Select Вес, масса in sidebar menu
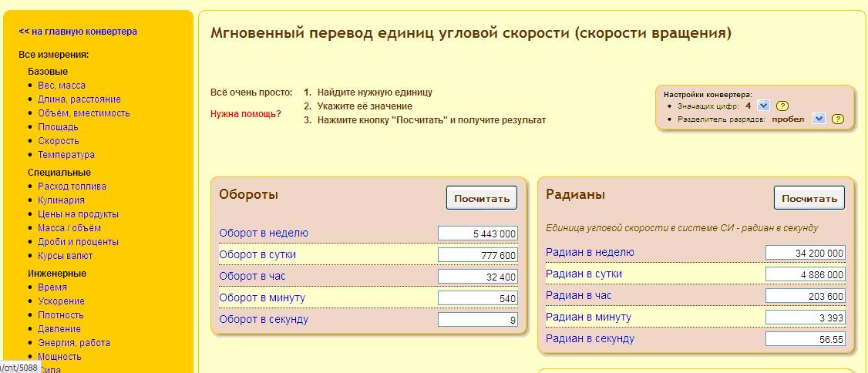The image size is (868, 373). (x=62, y=86)
